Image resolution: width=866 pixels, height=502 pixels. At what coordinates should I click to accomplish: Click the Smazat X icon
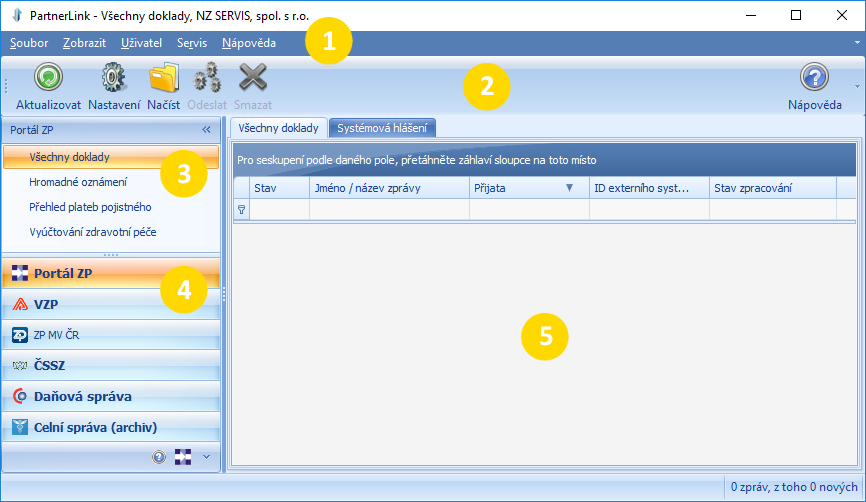[x=253, y=77]
